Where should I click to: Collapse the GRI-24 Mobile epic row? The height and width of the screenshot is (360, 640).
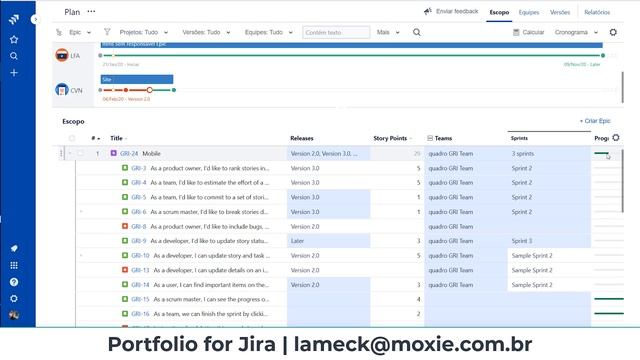(70, 153)
